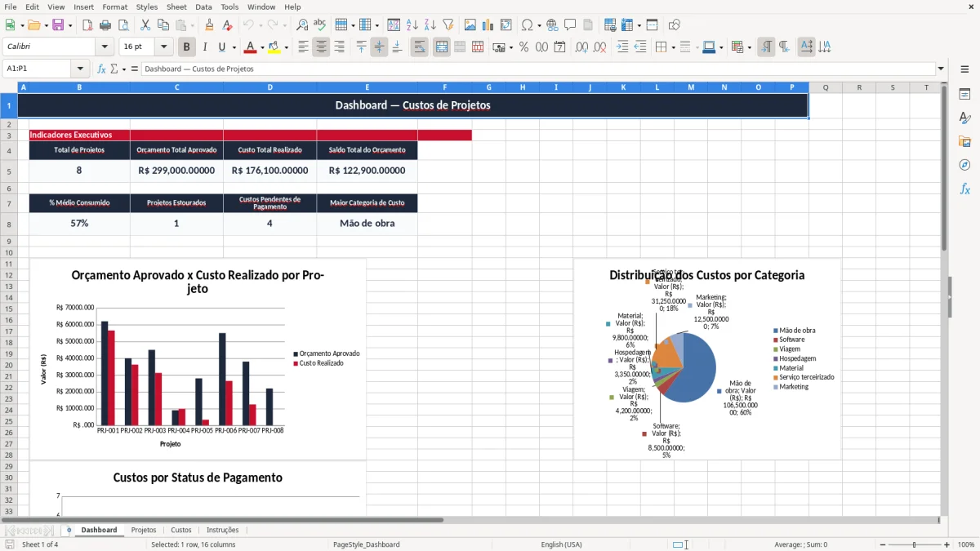The image size is (980, 551).
Task: Toggle Align Left for the cell
Action: coord(303,47)
